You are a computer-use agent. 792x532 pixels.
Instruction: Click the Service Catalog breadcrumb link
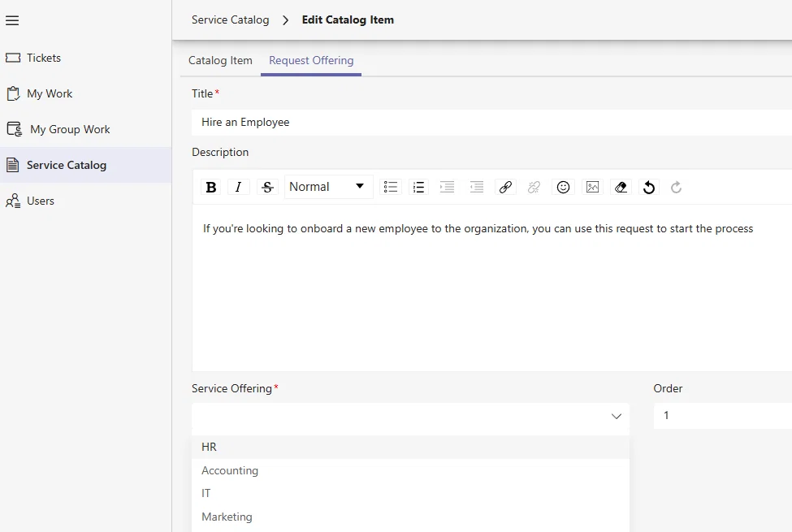231,19
